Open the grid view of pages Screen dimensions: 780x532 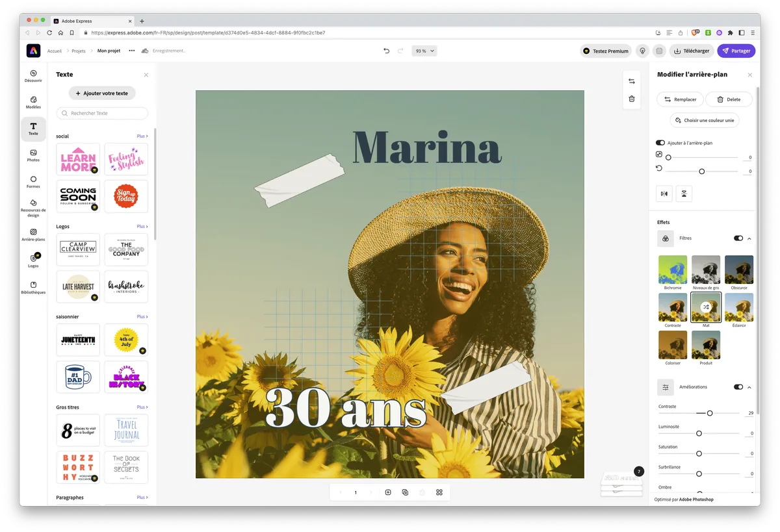439,492
